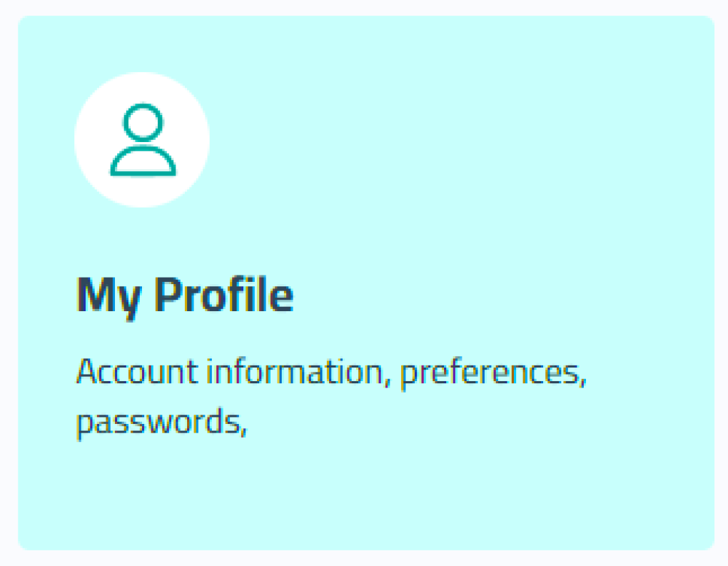Click the shoulders outline of user icon
The height and width of the screenshot is (566, 728).
point(143,163)
